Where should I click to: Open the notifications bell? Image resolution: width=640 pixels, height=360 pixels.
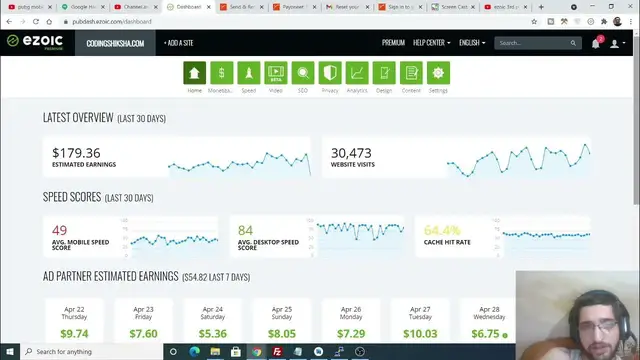click(596, 43)
